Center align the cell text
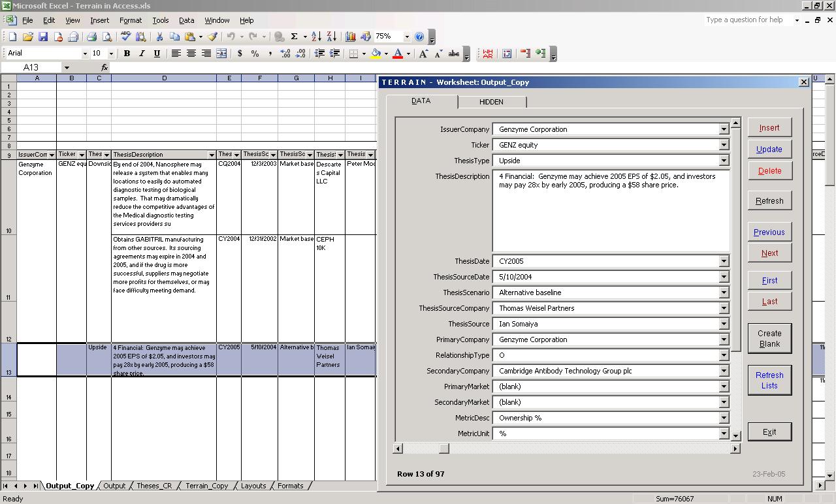 pos(191,54)
